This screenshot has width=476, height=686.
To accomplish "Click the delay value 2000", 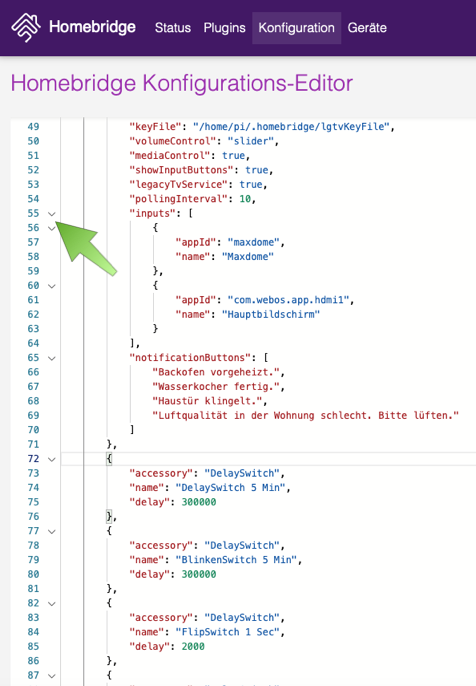I will (193, 647).
